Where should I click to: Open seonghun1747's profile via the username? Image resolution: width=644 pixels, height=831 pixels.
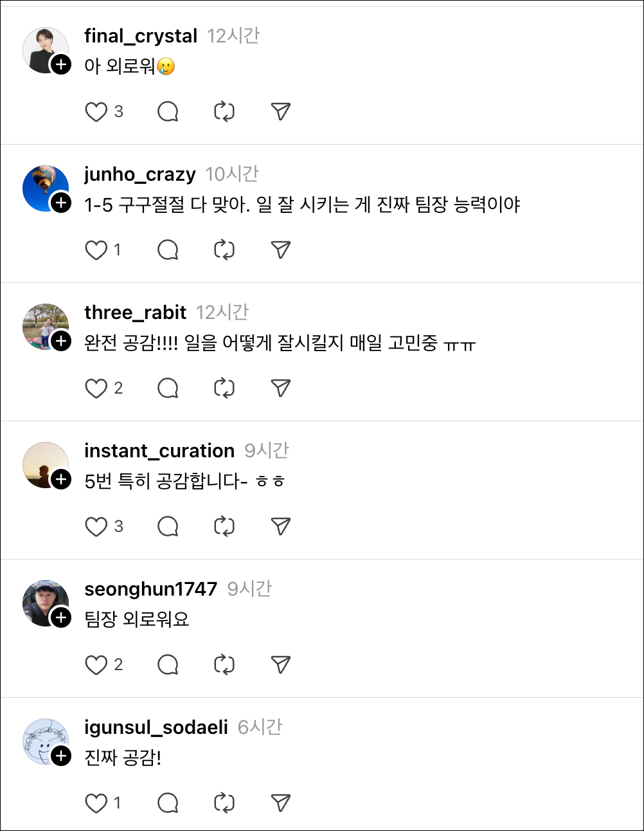click(x=150, y=588)
